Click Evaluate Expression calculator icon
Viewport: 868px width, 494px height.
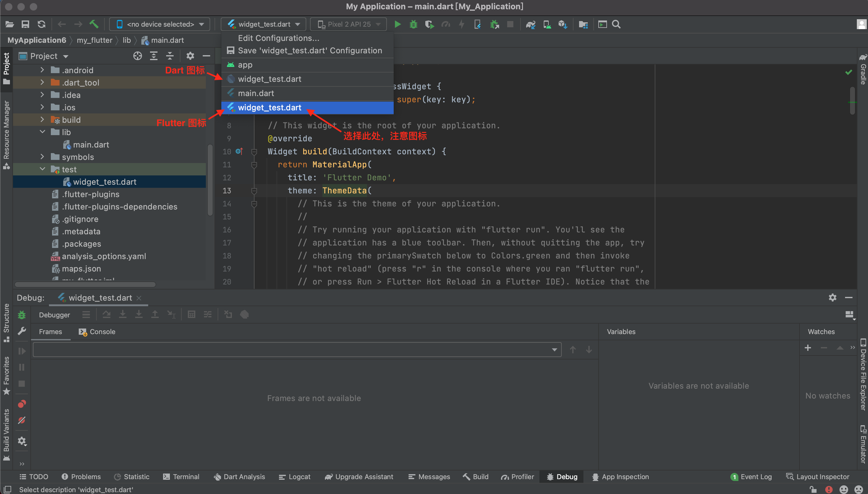click(191, 315)
